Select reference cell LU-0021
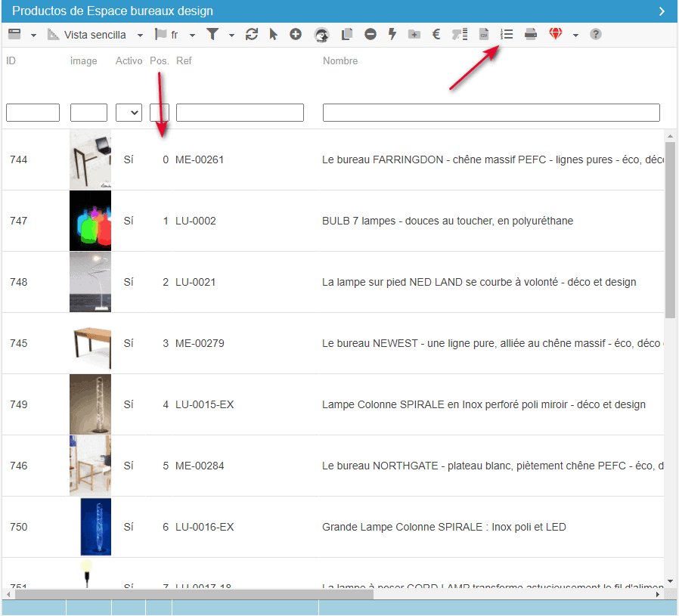Screen dimensions: 679x616 (x=195, y=282)
